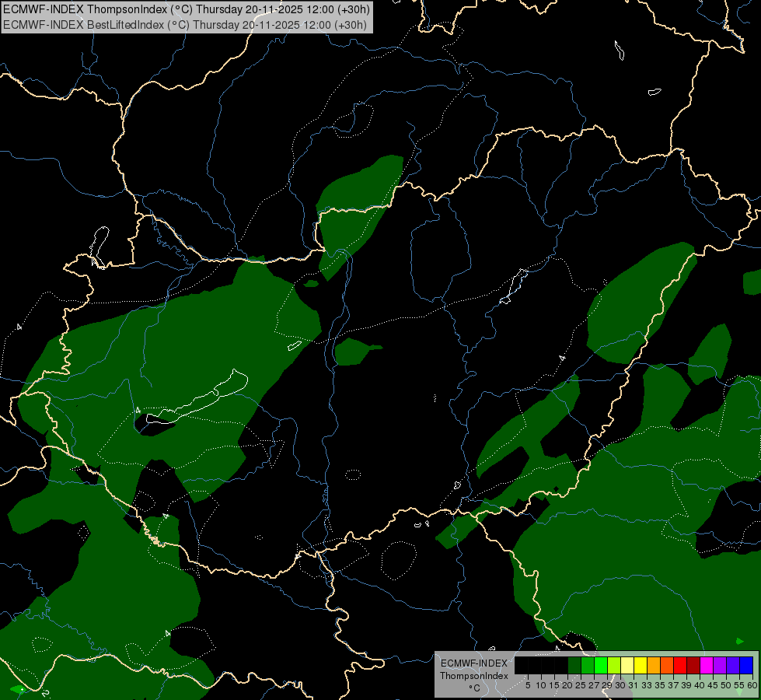Click the medium green 25–27 legend swatch
This screenshot has height=700, width=761.
point(587,665)
